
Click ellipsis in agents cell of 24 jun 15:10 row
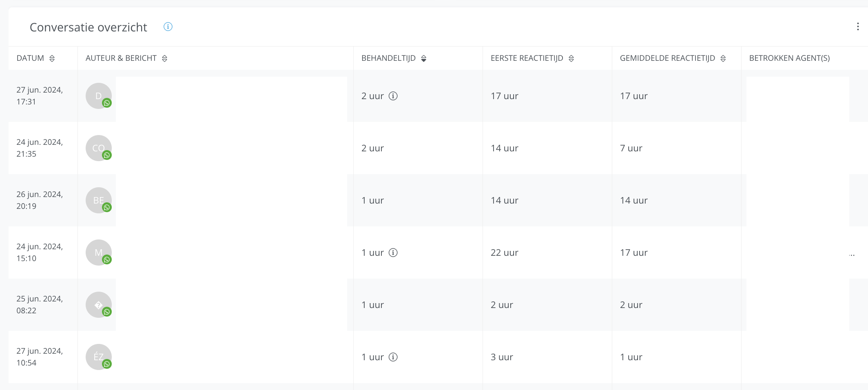[852, 255]
